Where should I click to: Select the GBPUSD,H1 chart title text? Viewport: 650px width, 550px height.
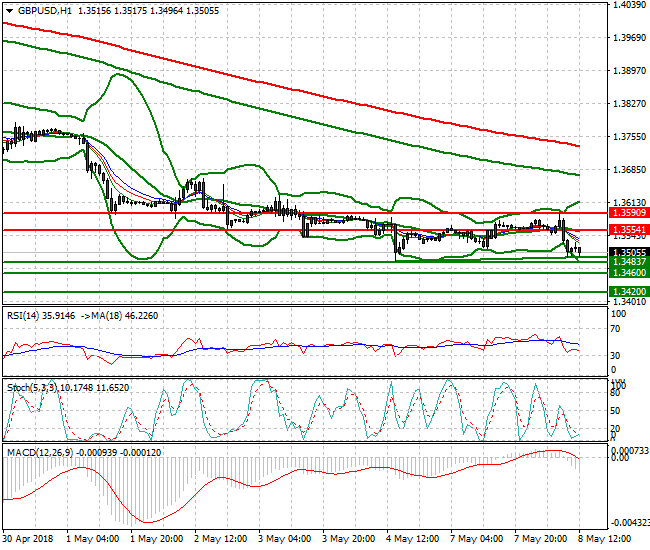[45, 11]
